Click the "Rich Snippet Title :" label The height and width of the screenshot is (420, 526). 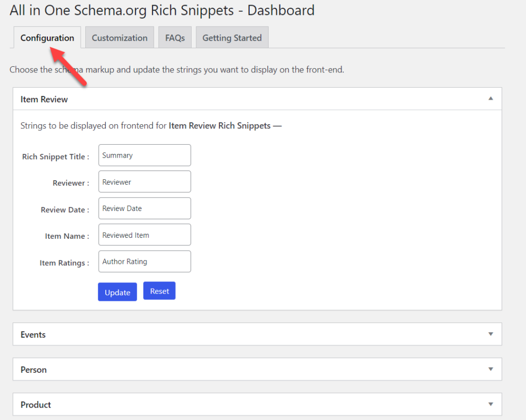pyautogui.click(x=55, y=157)
